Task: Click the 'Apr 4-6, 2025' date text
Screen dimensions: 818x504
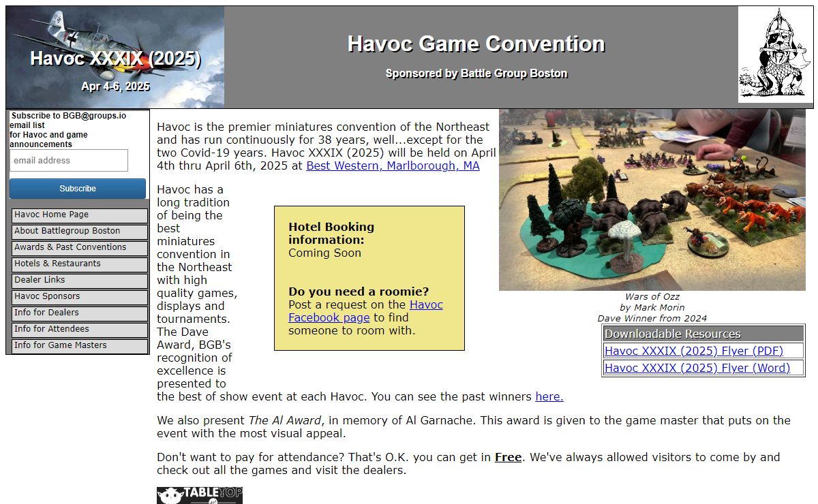Action: click(x=115, y=86)
